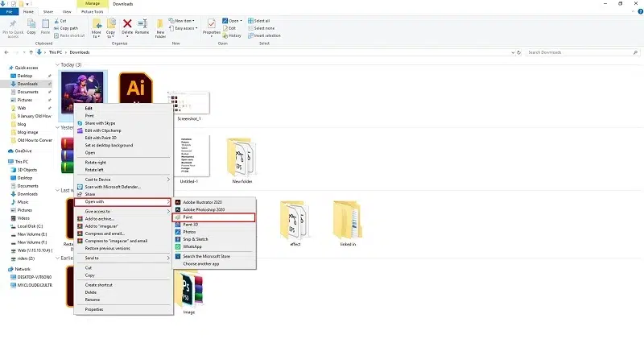Viewport: 644px width, 339px height.
Task: Select OneDrive in the navigation pane
Action: 19,151
